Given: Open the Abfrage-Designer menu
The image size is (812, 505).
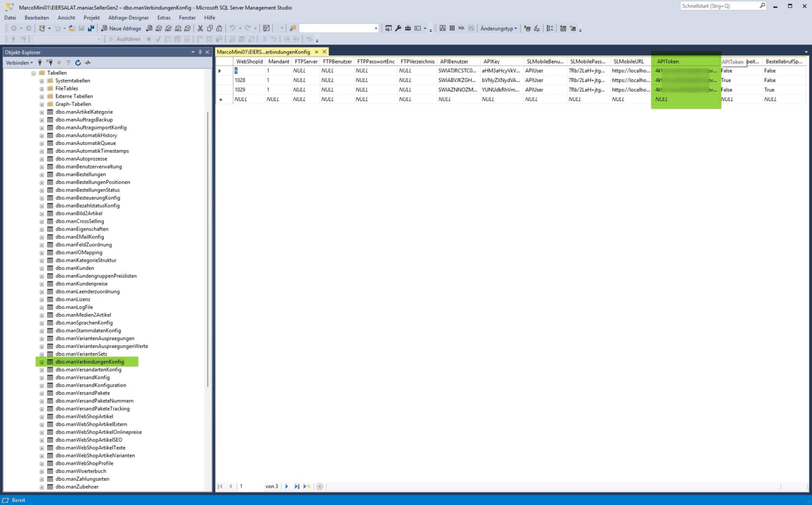Looking at the screenshot, I should (128, 17).
